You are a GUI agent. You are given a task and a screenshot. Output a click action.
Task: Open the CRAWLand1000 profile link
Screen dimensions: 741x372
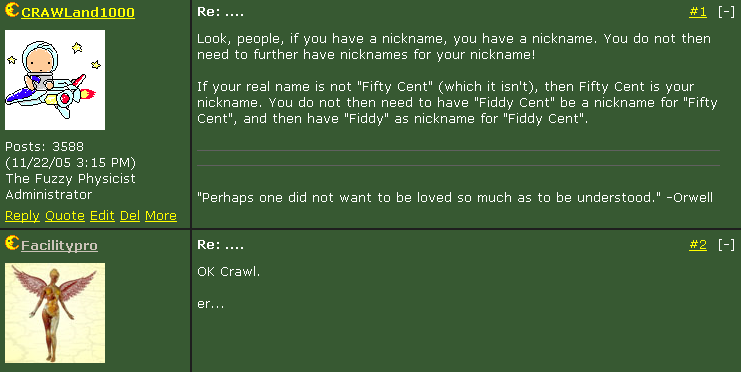pos(78,12)
